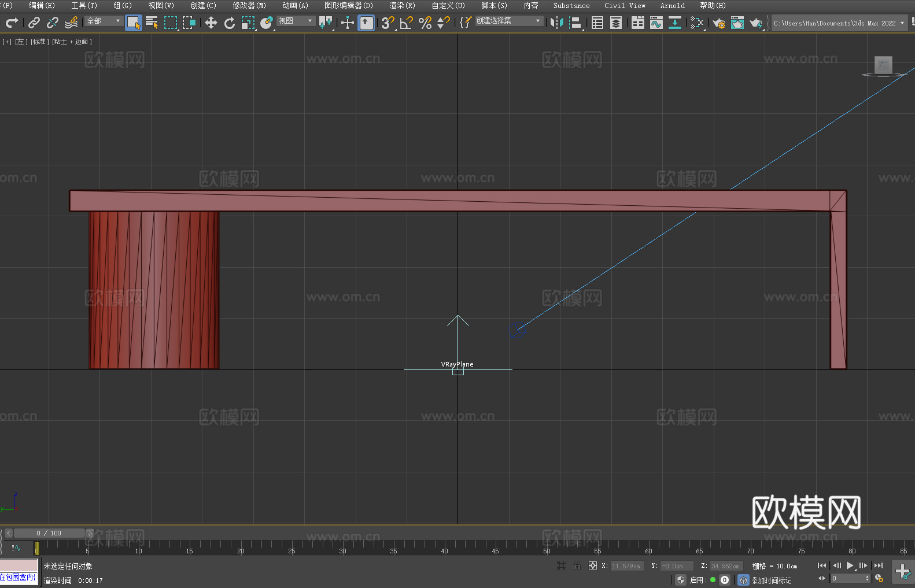Open the Civil View menu
This screenshot has height=588, width=915.
click(625, 5)
